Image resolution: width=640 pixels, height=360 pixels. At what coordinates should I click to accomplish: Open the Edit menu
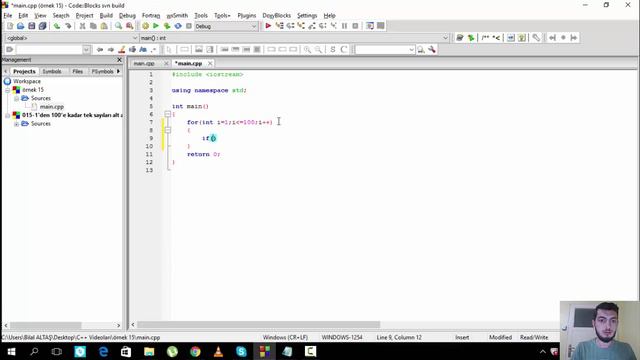pyautogui.click(x=23, y=16)
